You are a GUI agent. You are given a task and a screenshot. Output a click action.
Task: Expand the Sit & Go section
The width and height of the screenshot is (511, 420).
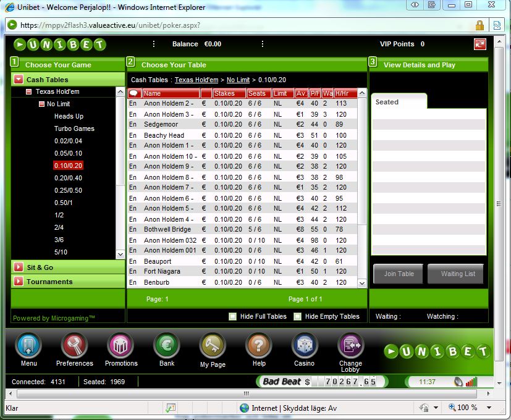point(19,267)
